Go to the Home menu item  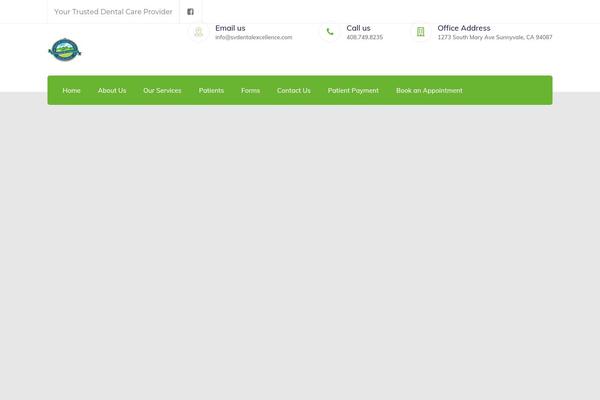point(72,90)
